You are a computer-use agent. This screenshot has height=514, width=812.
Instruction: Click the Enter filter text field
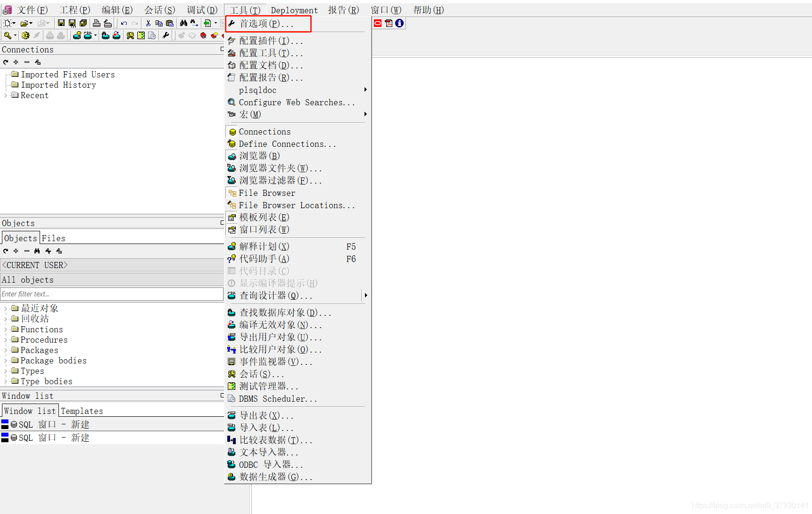click(x=112, y=294)
